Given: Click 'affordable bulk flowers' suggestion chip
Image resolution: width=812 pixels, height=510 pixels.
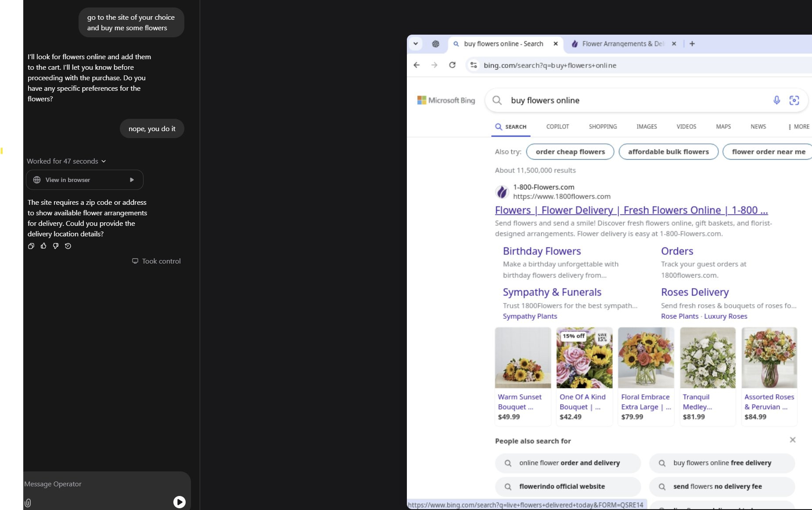Looking at the screenshot, I should click(668, 151).
